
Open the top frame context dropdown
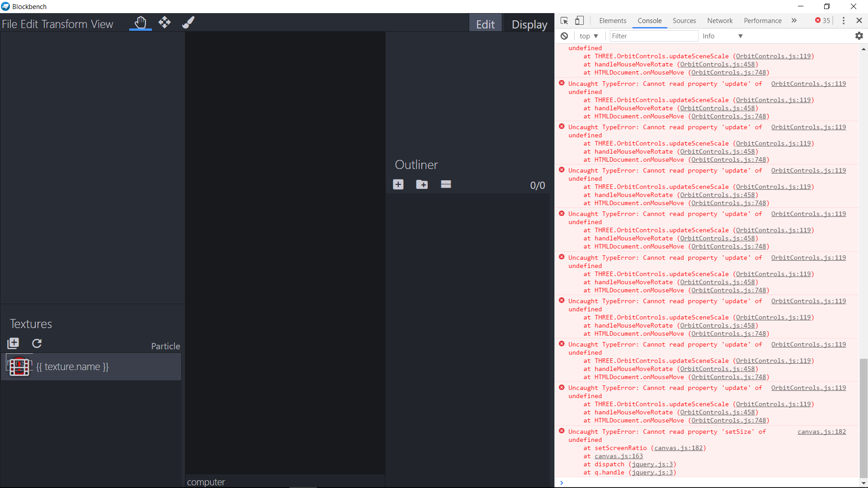click(589, 36)
